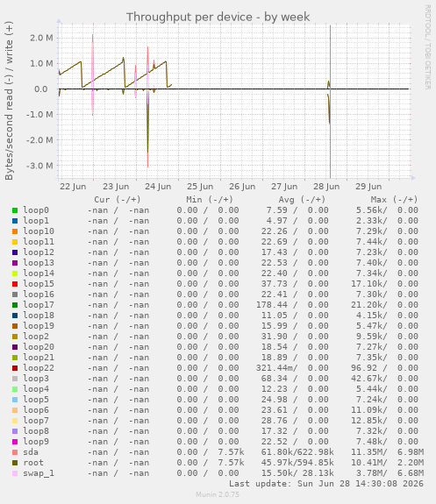
Task: Click loop3 max value 42.67k
Action: pos(368,379)
